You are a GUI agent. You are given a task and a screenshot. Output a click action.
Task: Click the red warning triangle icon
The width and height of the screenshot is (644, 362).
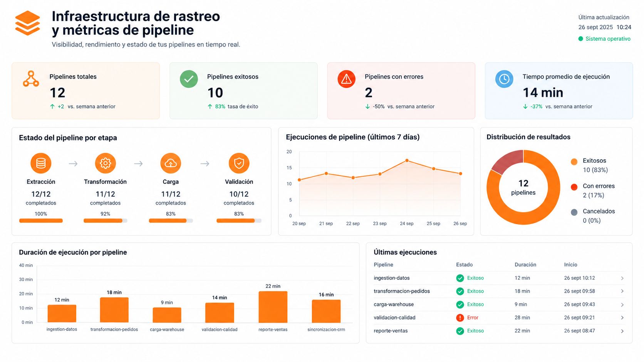pos(346,79)
